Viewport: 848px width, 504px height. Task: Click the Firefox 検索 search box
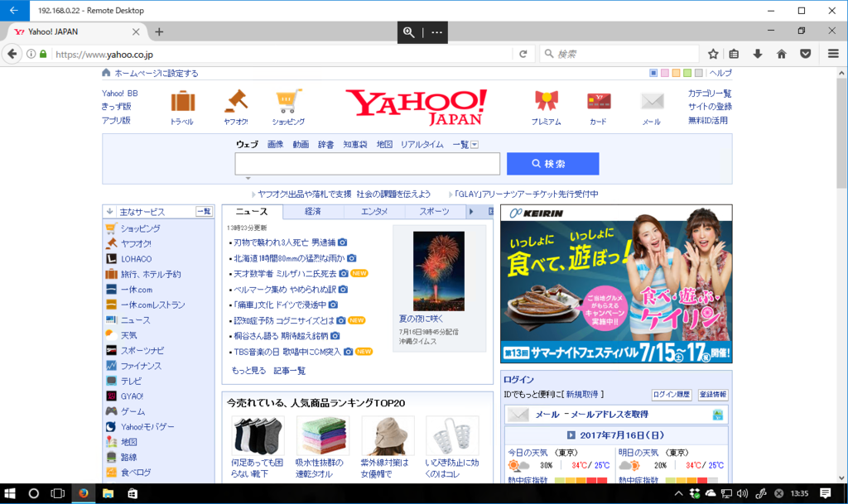pyautogui.click(x=619, y=54)
